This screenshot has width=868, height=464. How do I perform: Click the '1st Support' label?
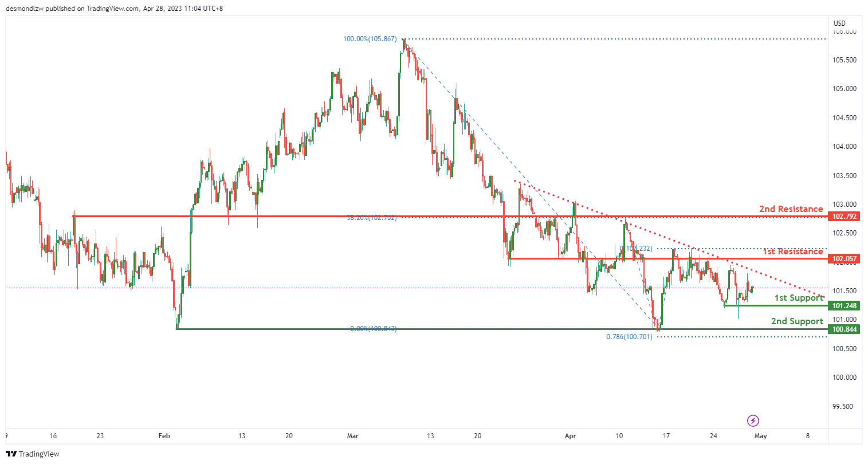[799, 298]
